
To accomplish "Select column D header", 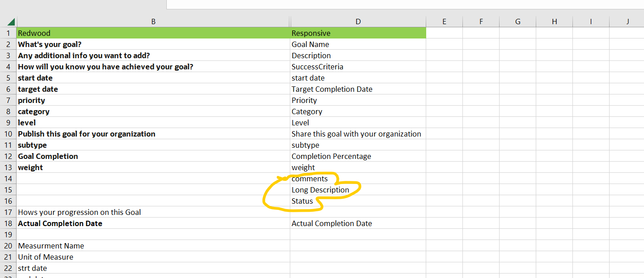I will point(358,21).
